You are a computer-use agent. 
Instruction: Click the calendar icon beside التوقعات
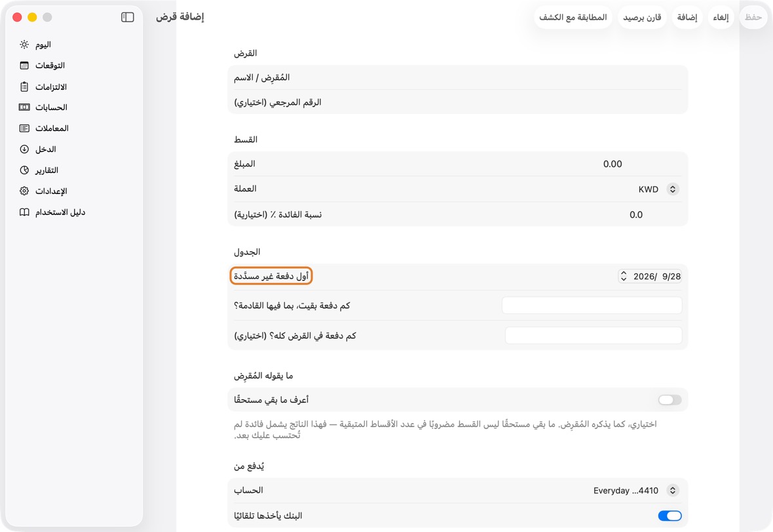tap(24, 66)
